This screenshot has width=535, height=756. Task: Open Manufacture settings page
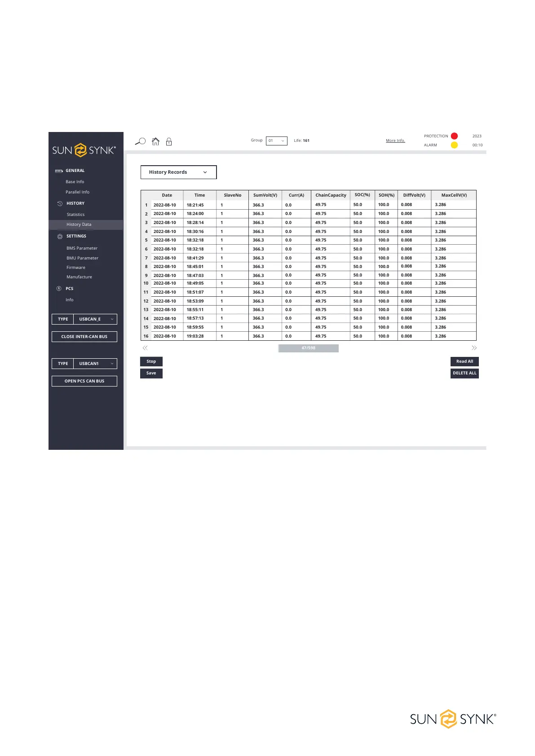[x=79, y=277]
